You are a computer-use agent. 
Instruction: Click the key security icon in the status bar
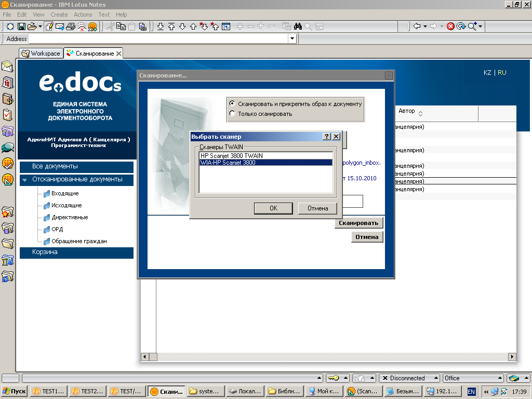coord(334,378)
